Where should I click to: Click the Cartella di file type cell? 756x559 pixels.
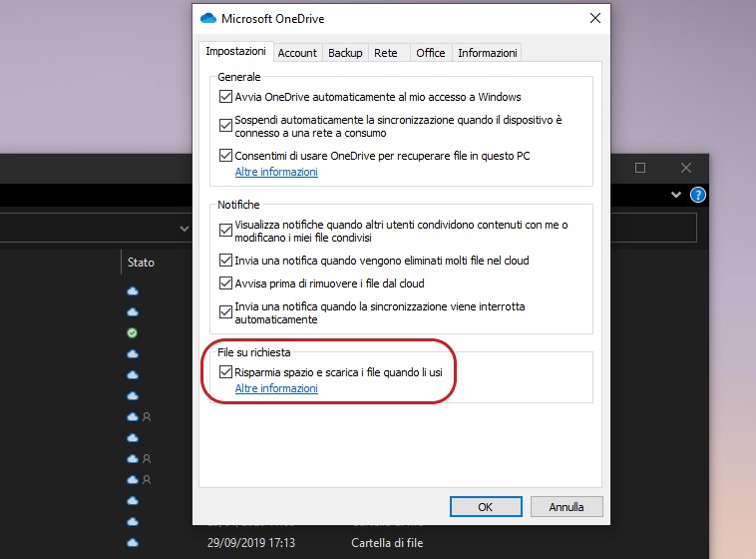click(387, 543)
